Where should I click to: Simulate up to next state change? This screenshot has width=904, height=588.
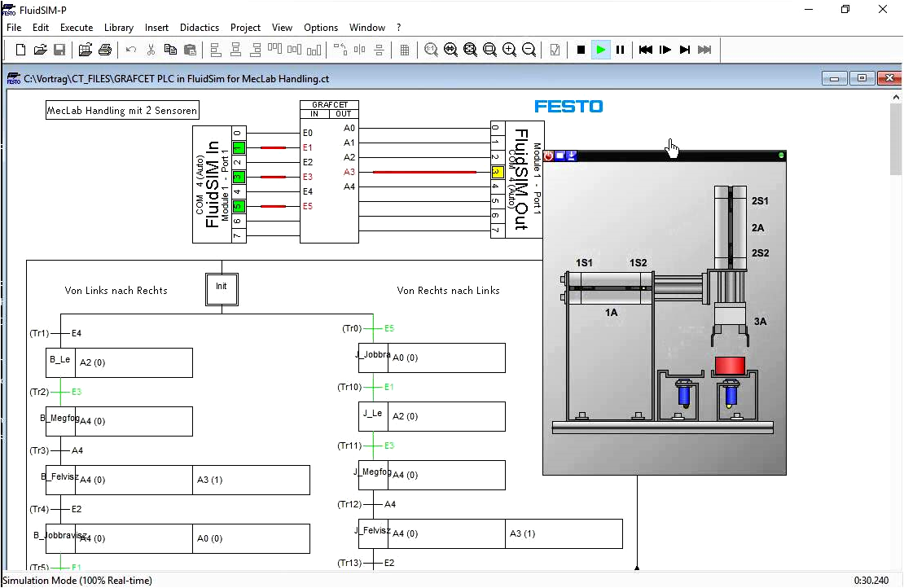[x=685, y=50]
